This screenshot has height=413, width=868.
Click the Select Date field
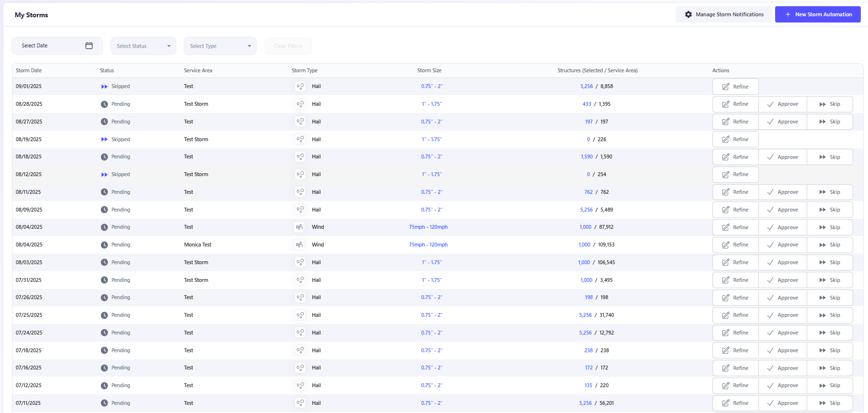pos(57,46)
